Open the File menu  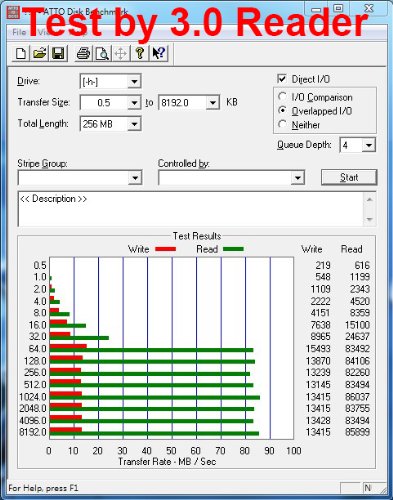(x=19, y=32)
